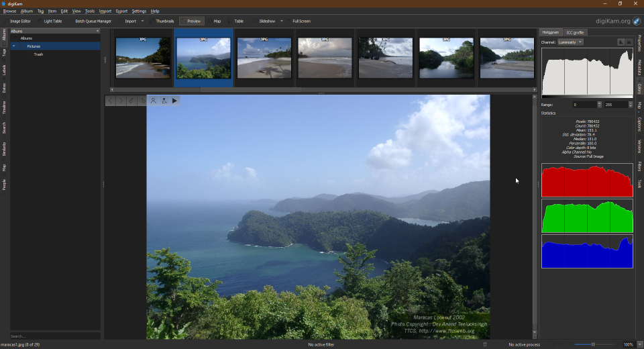Collapse the Pictures album tree node
Image resolution: width=644 pixels, height=349 pixels.
[x=13, y=46]
